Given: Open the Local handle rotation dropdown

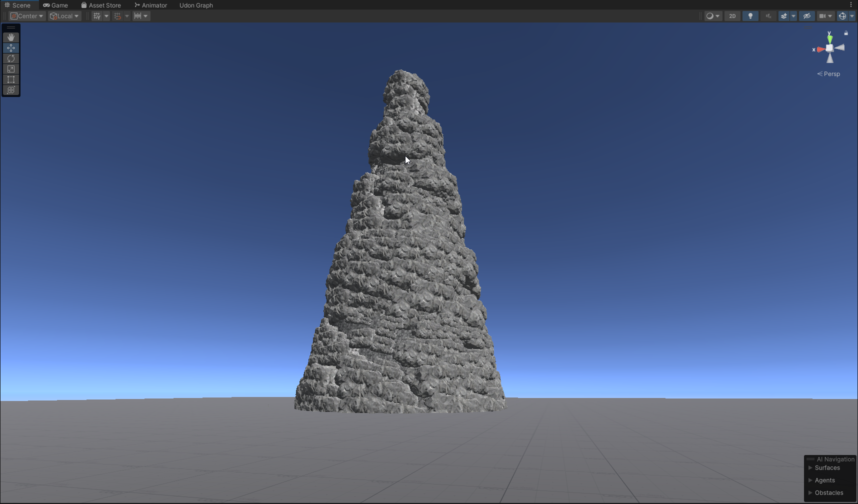Looking at the screenshot, I should [64, 16].
